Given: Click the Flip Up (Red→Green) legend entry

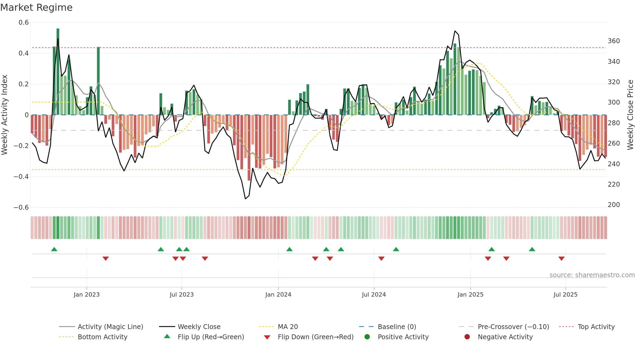Looking at the screenshot, I should 204,337.
